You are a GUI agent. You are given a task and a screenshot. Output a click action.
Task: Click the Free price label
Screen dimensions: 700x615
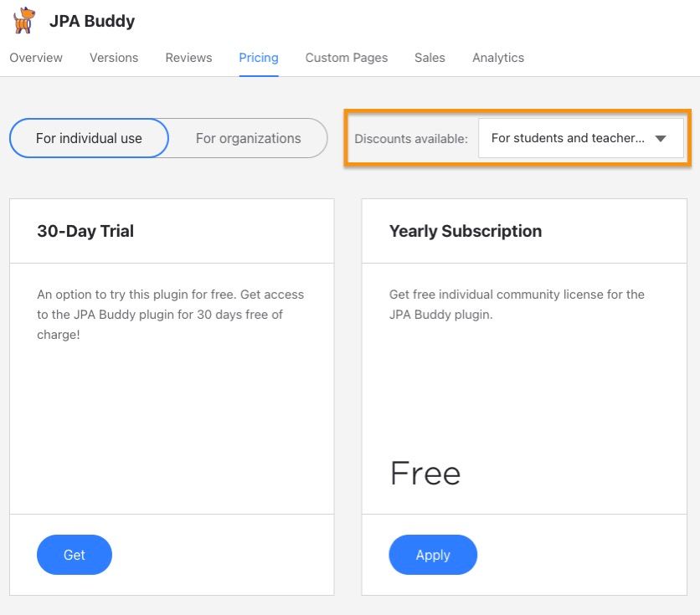pos(425,474)
